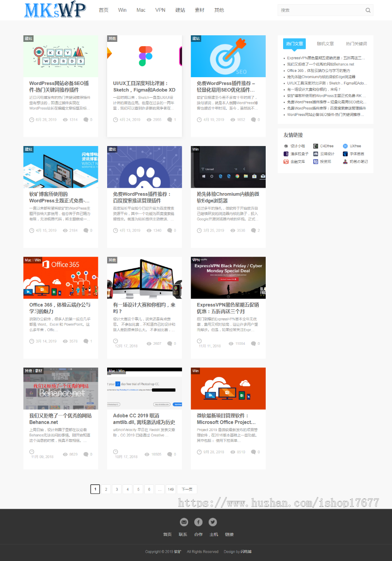Viewport: 392px width, 561px height.
Task: Open 其他 menu in top navigation
Action: click(x=219, y=10)
